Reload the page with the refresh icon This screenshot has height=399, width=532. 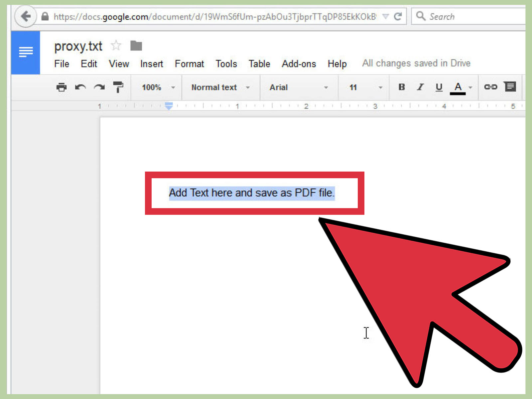pyautogui.click(x=398, y=16)
